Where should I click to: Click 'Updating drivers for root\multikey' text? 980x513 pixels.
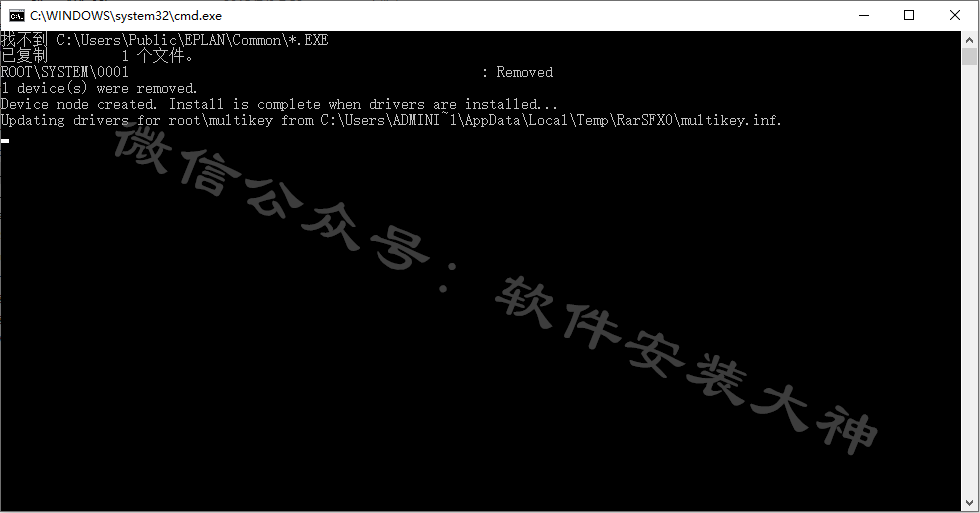click(x=137, y=120)
